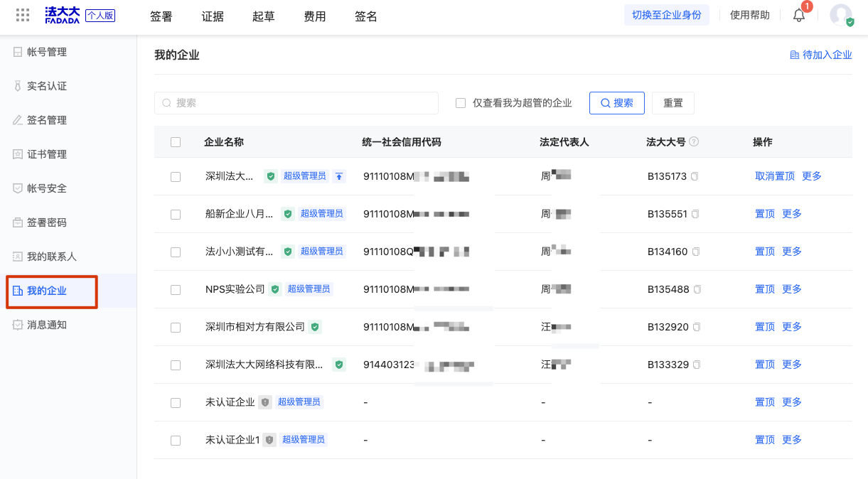Select the checkbox for NPS实验公司 row
The height and width of the screenshot is (479, 868).
coord(176,290)
